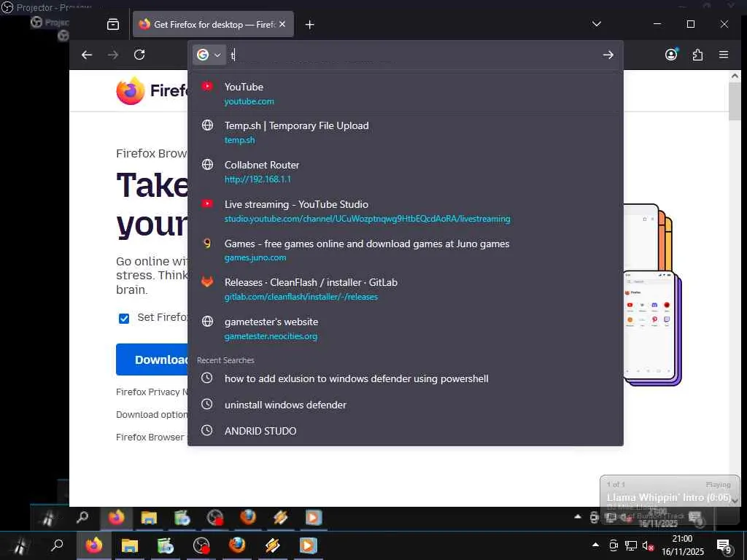The image size is (747, 560).
Task: Click the page scrollbar up arrow
Action: pos(735,76)
